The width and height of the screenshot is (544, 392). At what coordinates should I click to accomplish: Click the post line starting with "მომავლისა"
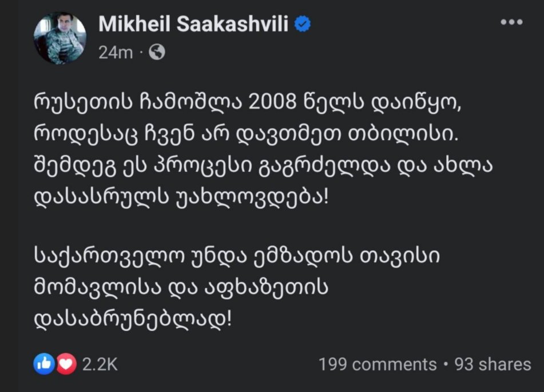[180, 285]
